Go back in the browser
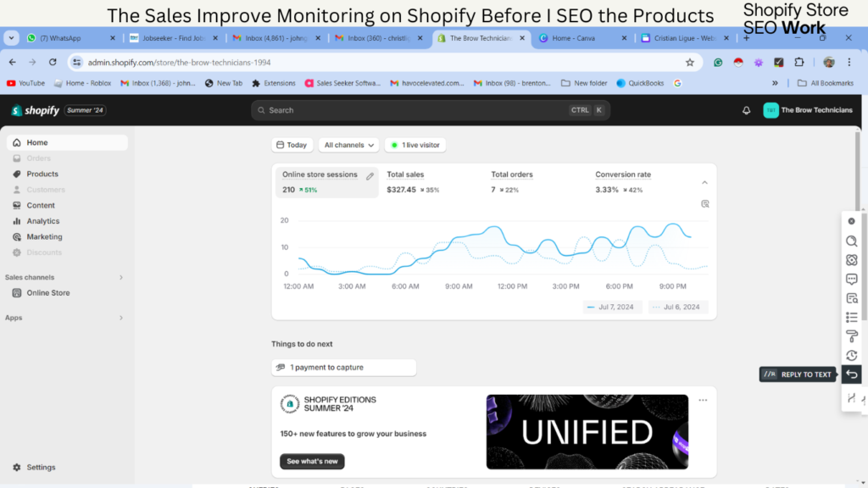Image resolution: width=868 pixels, height=488 pixels. (x=12, y=62)
